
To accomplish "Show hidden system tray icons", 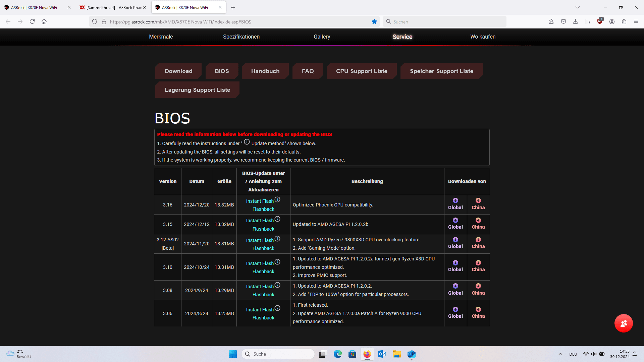I will tap(560, 354).
